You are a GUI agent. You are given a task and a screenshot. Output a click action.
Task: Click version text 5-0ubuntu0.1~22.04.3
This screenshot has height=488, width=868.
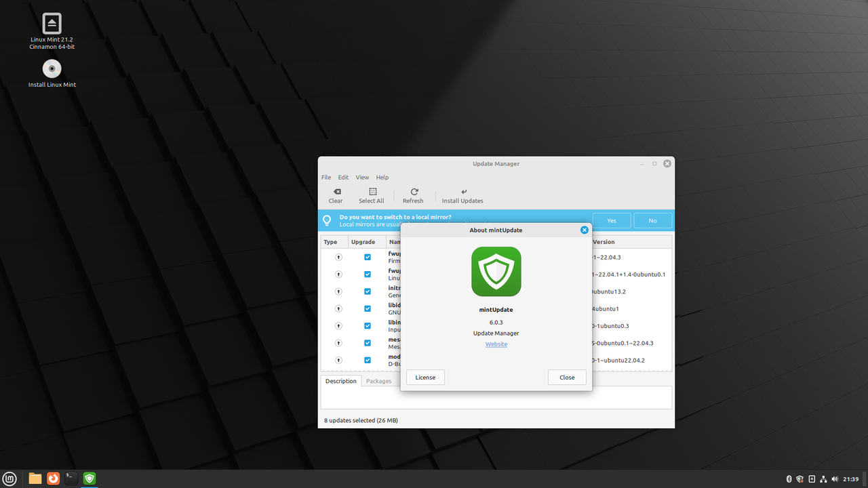623,343
